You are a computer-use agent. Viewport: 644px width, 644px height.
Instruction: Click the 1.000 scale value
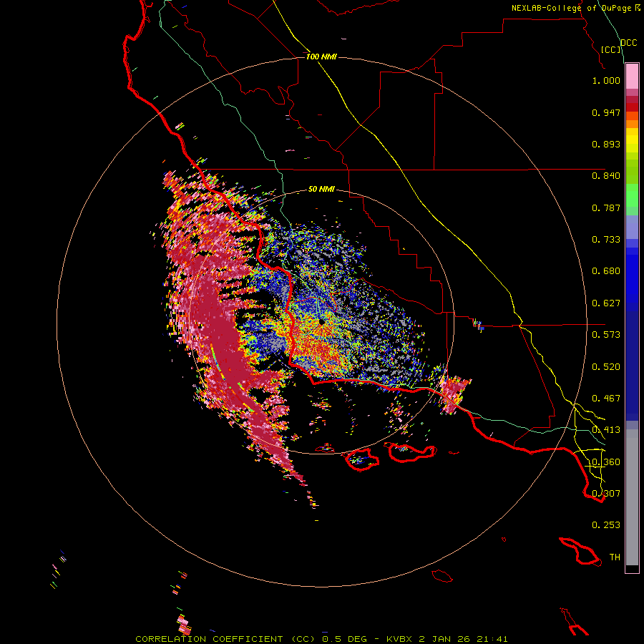point(606,80)
